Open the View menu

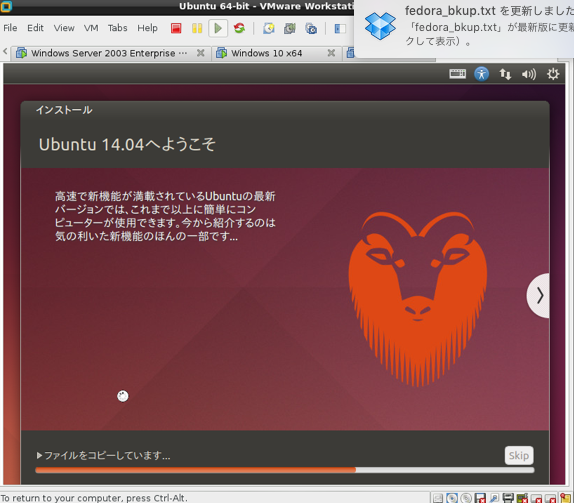click(64, 28)
